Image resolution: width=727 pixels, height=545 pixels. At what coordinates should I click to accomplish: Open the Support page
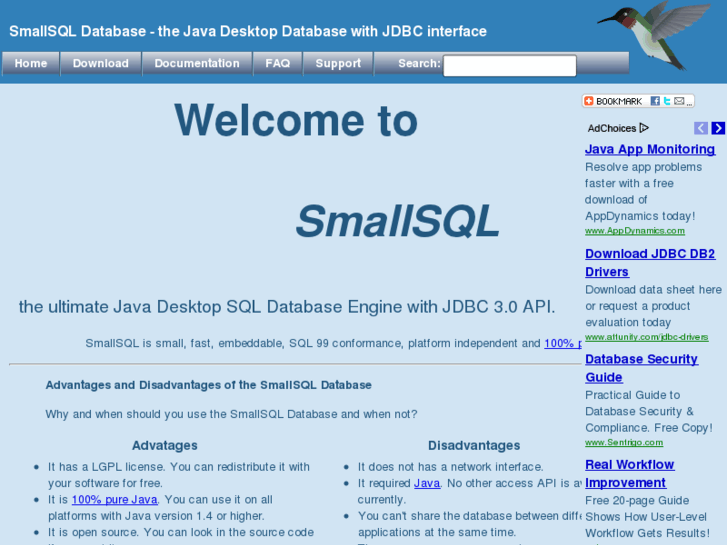tap(338, 64)
